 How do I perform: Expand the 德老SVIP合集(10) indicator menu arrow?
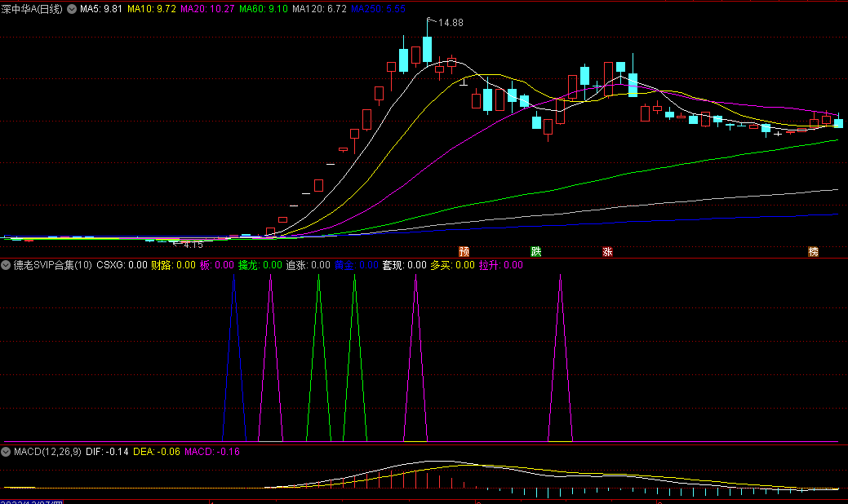[x=7, y=265]
